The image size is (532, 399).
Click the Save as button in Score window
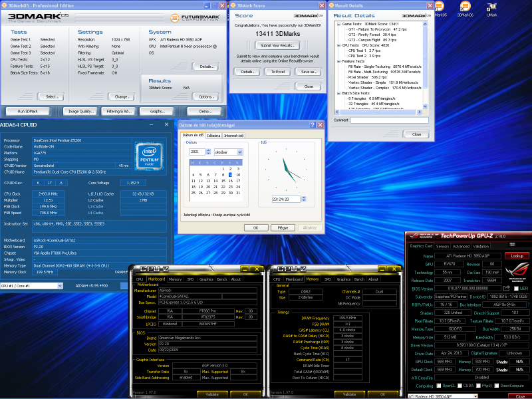[309, 72]
